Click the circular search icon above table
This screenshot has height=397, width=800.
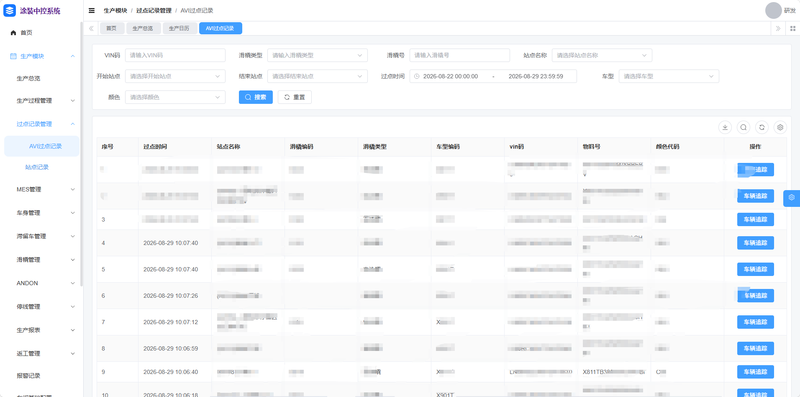click(x=743, y=128)
